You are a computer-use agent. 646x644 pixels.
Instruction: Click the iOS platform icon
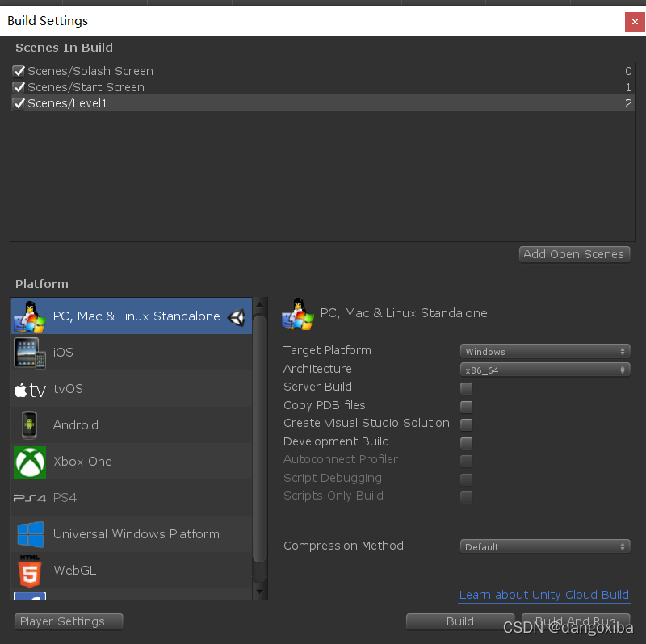pyautogui.click(x=29, y=353)
